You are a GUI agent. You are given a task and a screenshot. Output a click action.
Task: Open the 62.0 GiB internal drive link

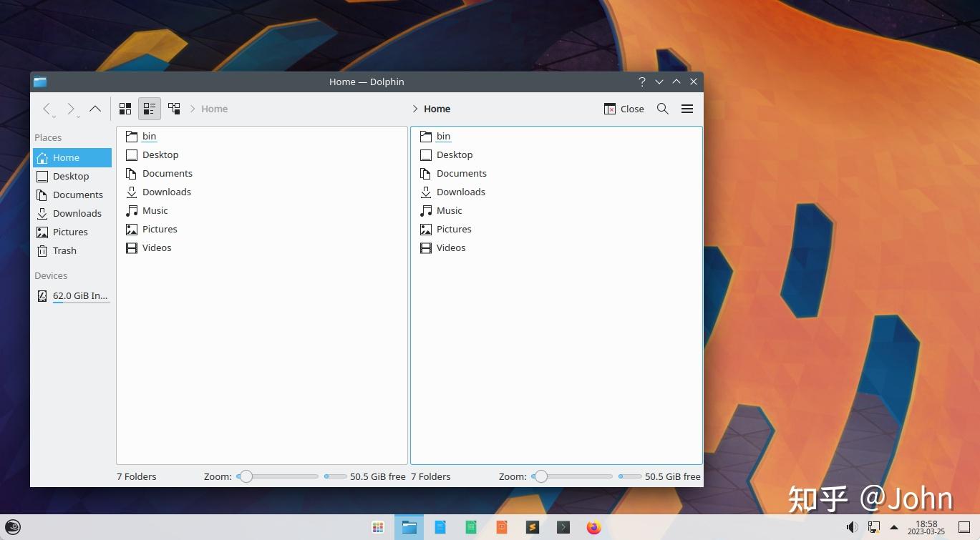pyautogui.click(x=80, y=295)
